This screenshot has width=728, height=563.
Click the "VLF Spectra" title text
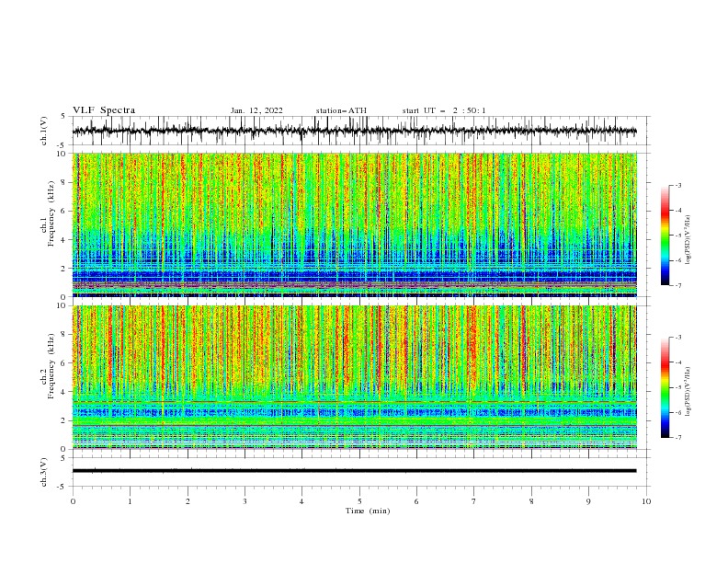104,110
